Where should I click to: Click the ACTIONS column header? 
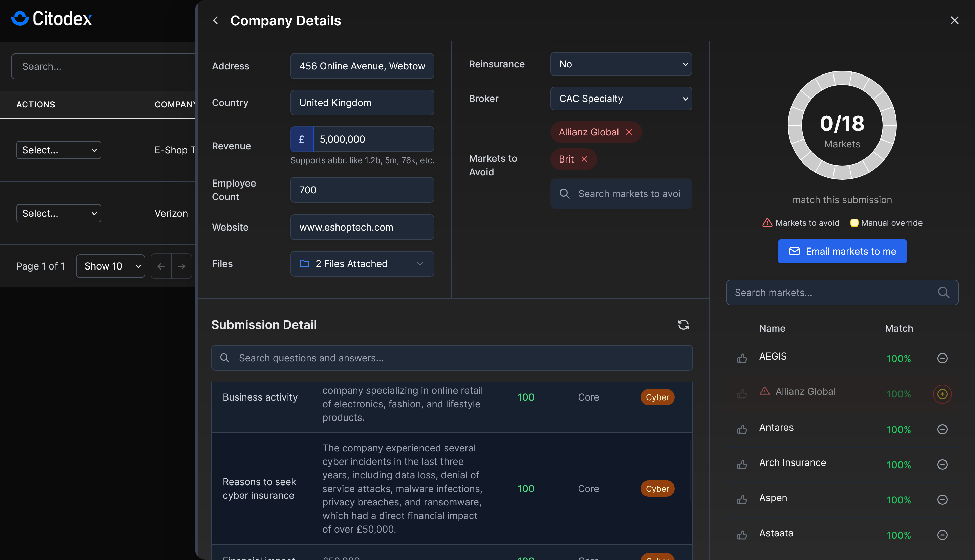(x=36, y=104)
